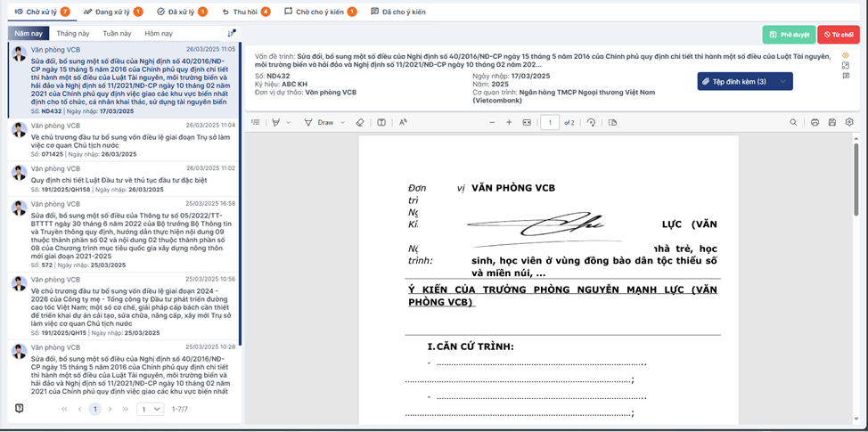
Task: Click the help question icon at list bottom
Action: coord(20,408)
